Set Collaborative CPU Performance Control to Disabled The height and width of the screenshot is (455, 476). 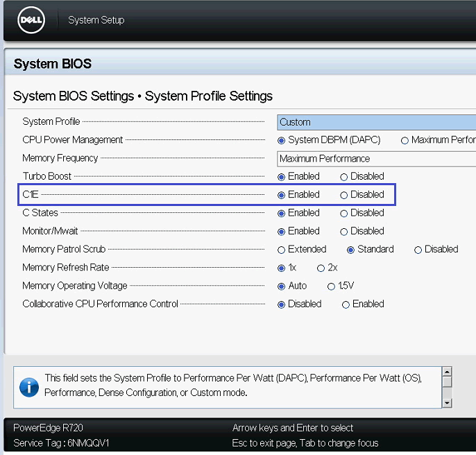pos(282,304)
